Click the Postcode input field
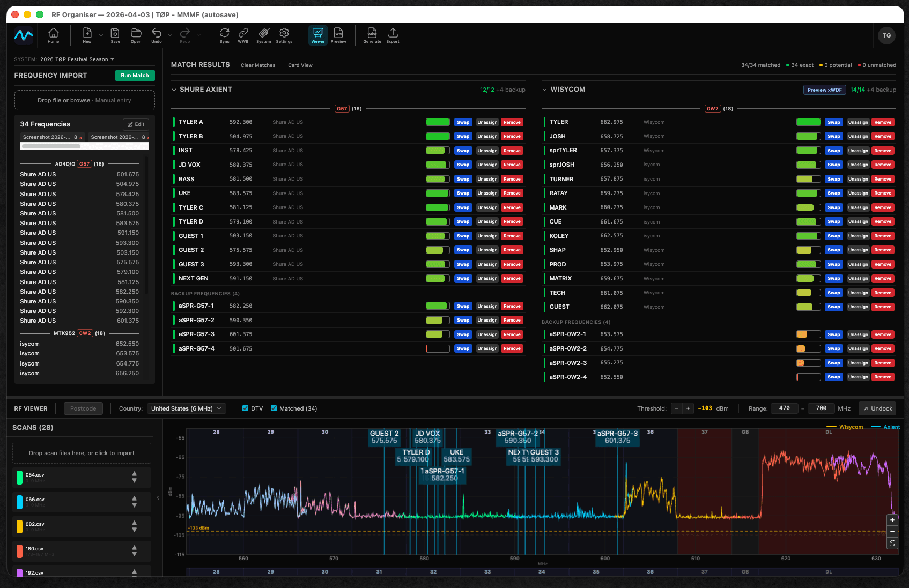909x588 pixels. tap(83, 408)
